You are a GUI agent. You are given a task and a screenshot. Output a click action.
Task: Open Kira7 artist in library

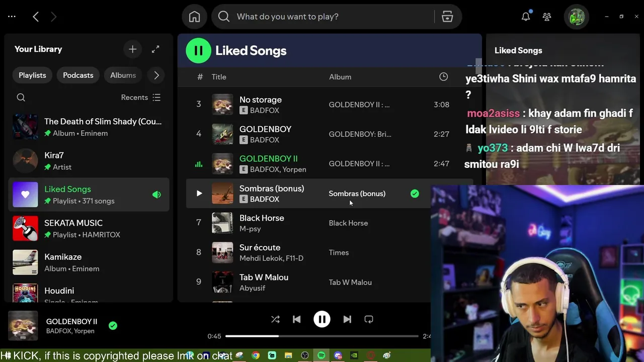pyautogui.click(x=89, y=161)
